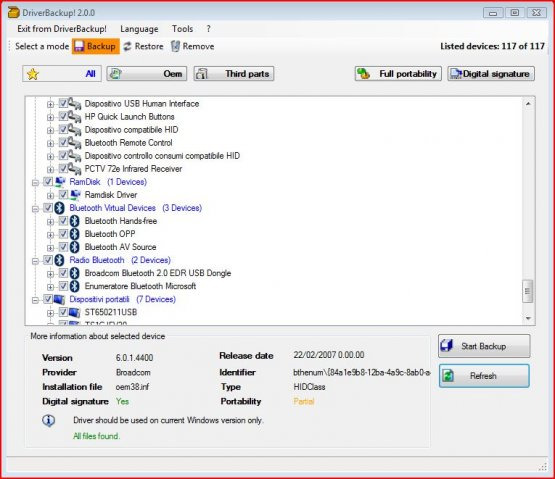Select Dispositivo controllo consumi compatibile HID row
The image size is (555, 479).
162,156
